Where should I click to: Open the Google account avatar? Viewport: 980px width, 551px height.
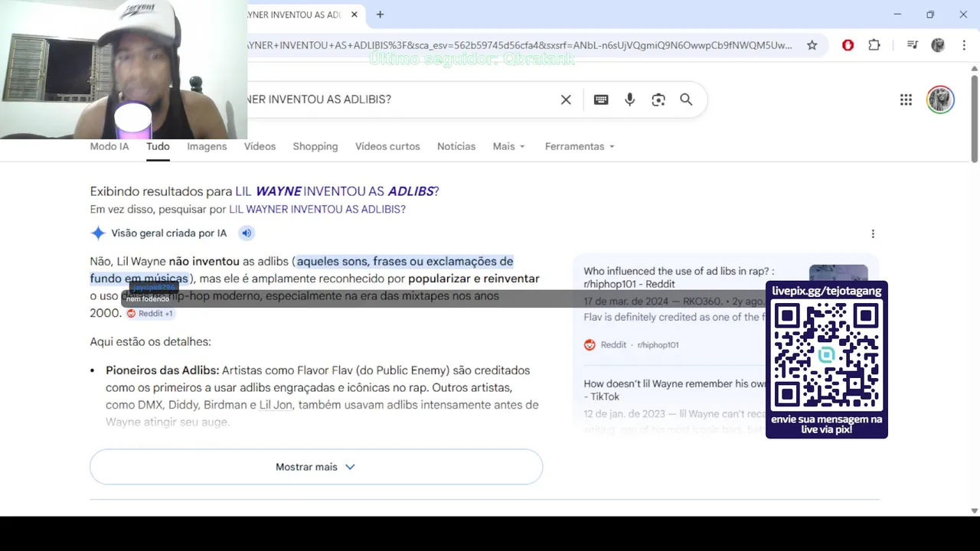point(940,99)
